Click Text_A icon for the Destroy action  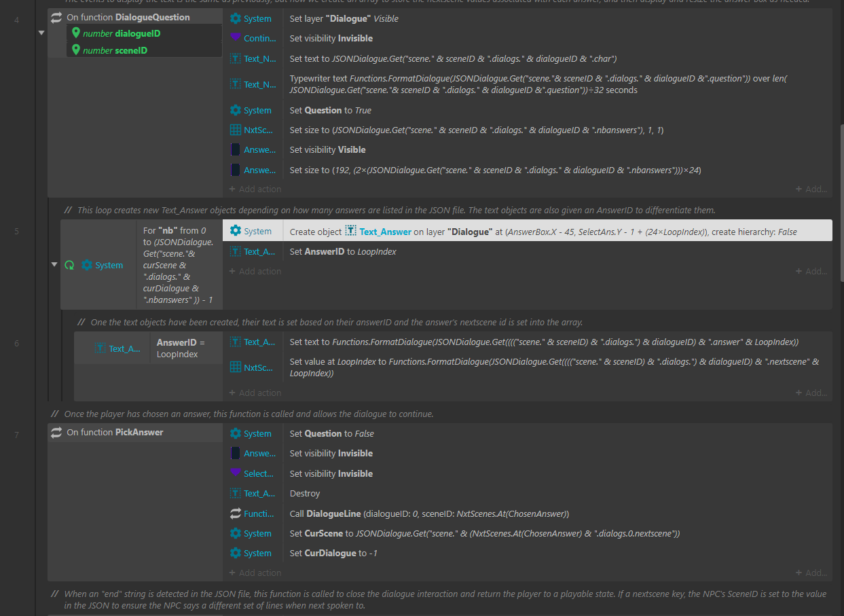(x=236, y=493)
